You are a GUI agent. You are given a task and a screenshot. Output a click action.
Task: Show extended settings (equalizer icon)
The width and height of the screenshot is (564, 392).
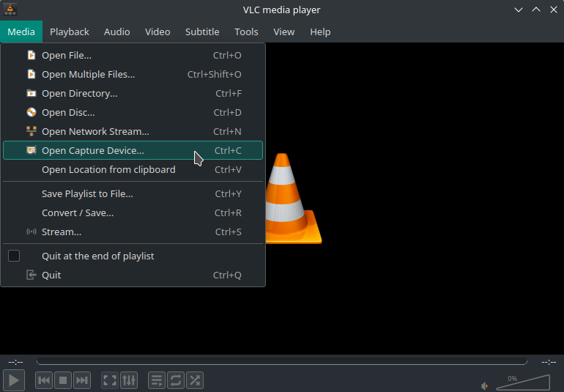[x=129, y=380]
